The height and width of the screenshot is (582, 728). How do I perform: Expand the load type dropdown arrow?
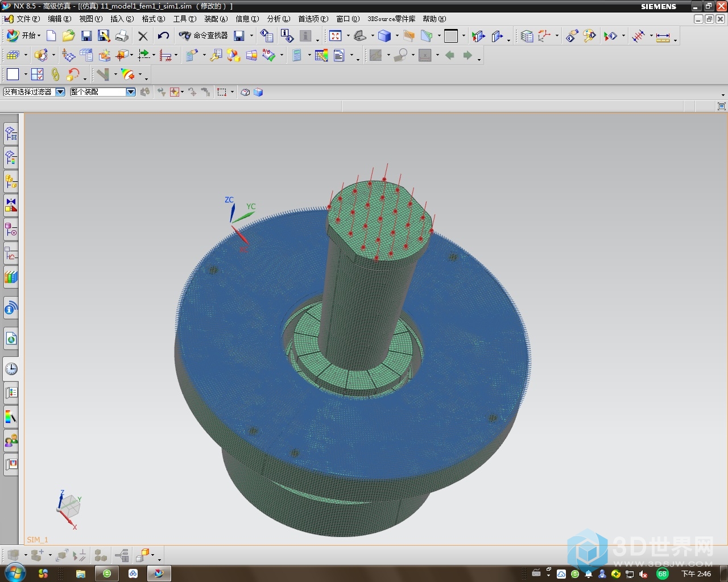tap(154, 55)
